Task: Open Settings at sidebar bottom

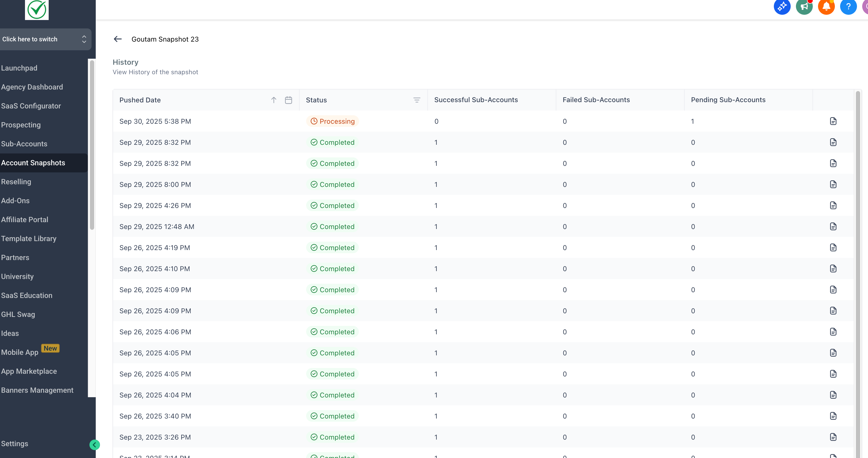Action: click(15, 444)
